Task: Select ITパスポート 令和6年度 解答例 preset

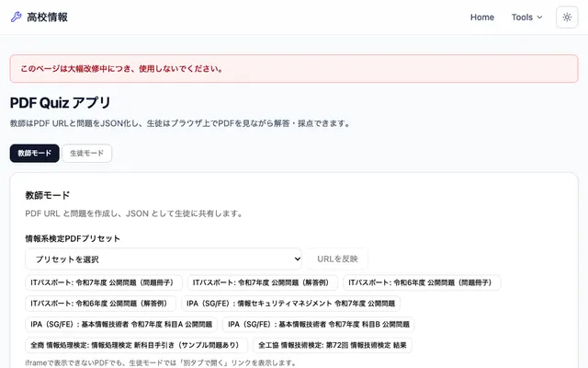Action: pos(100,304)
